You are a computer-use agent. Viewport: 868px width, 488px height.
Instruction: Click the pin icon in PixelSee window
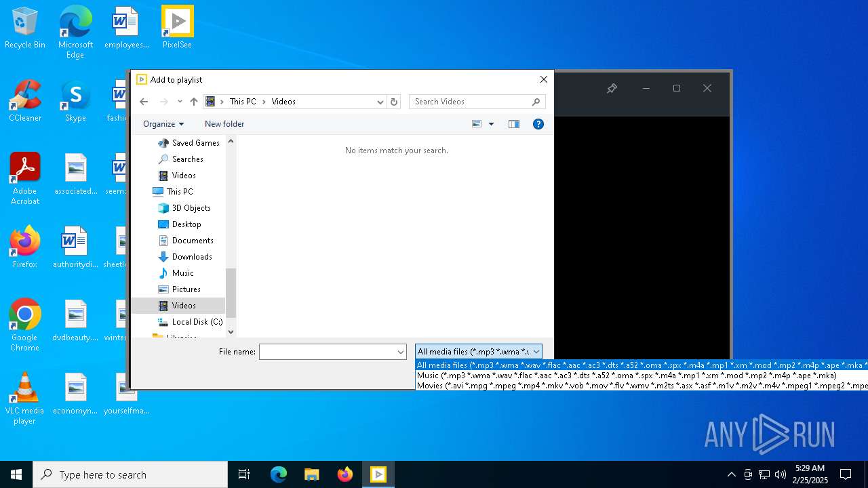click(612, 88)
